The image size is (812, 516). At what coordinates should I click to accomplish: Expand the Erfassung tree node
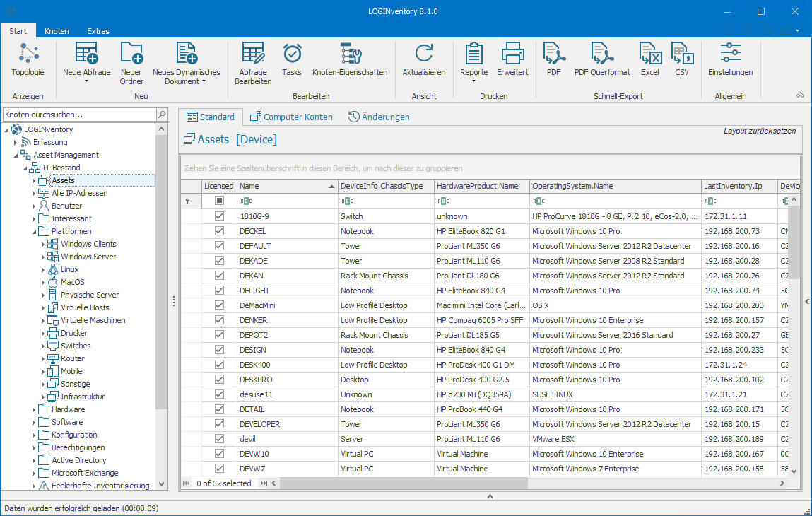[x=16, y=143]
